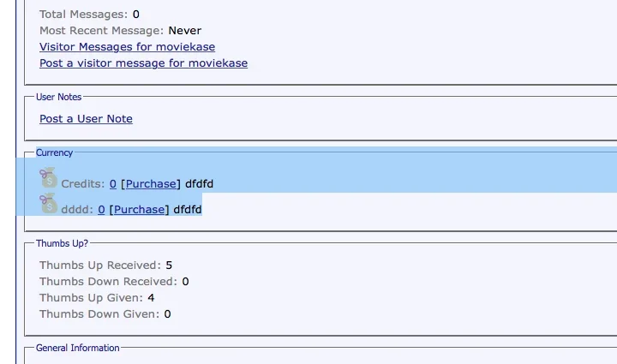
Task: Click dfdfd text after Credits Purchase
Action: tap(199, 184)
